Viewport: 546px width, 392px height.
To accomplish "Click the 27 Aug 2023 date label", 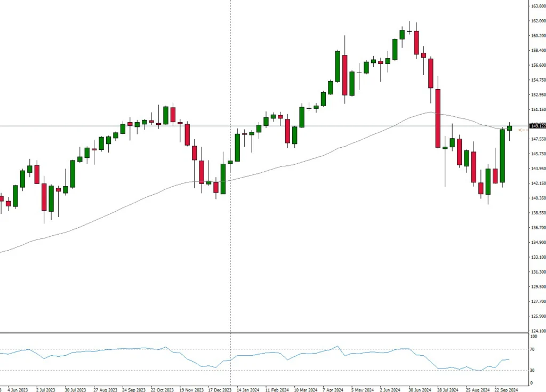I will click(x=103, y=389).
